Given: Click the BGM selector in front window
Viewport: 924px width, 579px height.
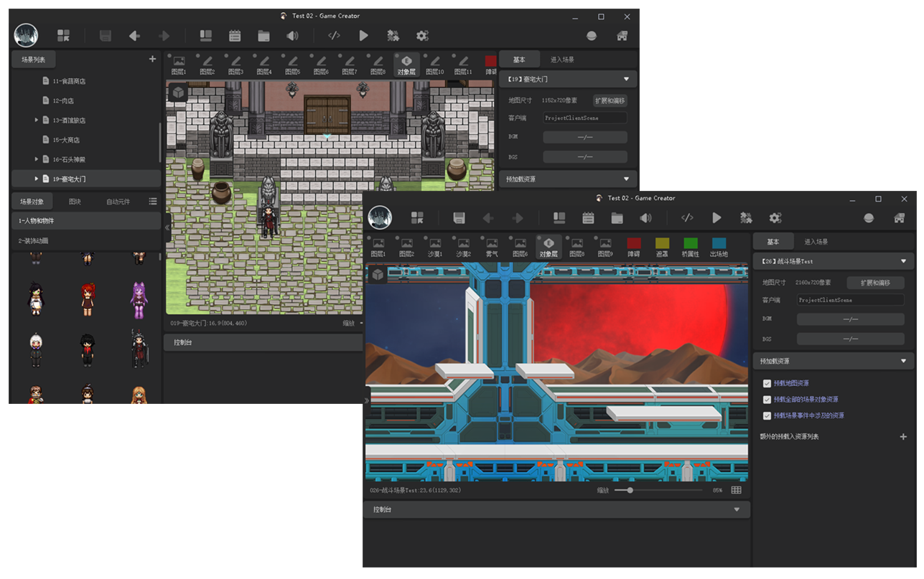Looking at the screenshot, I should pos(851,319).
